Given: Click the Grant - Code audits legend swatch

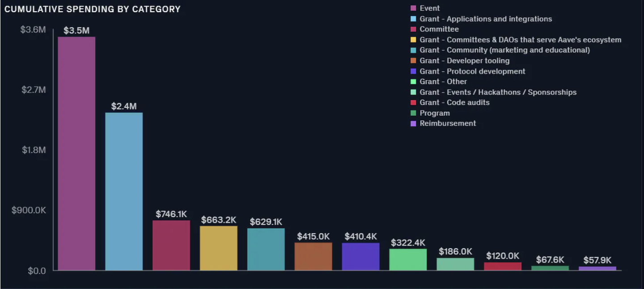Looking at the screenshot, I should click(413, 102).
